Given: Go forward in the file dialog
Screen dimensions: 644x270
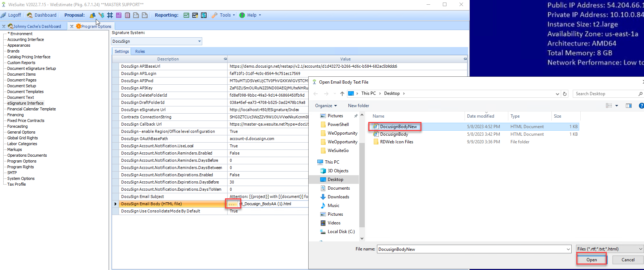Looking at the screenshot, I should click(x=326, y=94).
